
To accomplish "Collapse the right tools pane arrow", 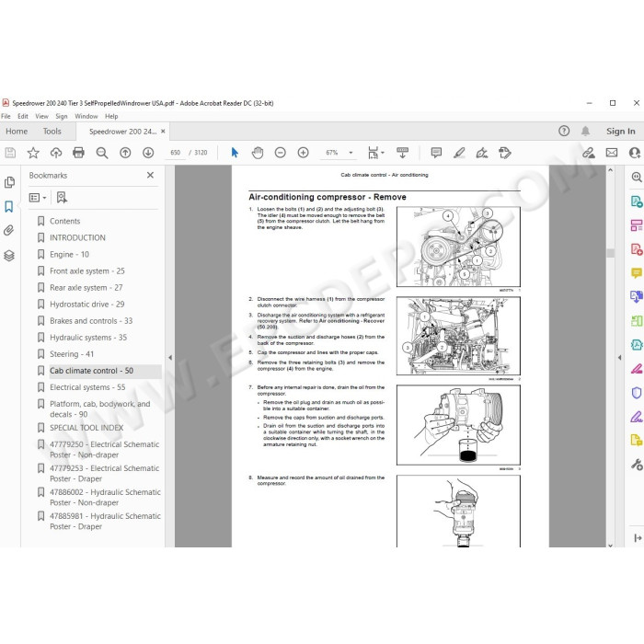I will click(620, 357).
